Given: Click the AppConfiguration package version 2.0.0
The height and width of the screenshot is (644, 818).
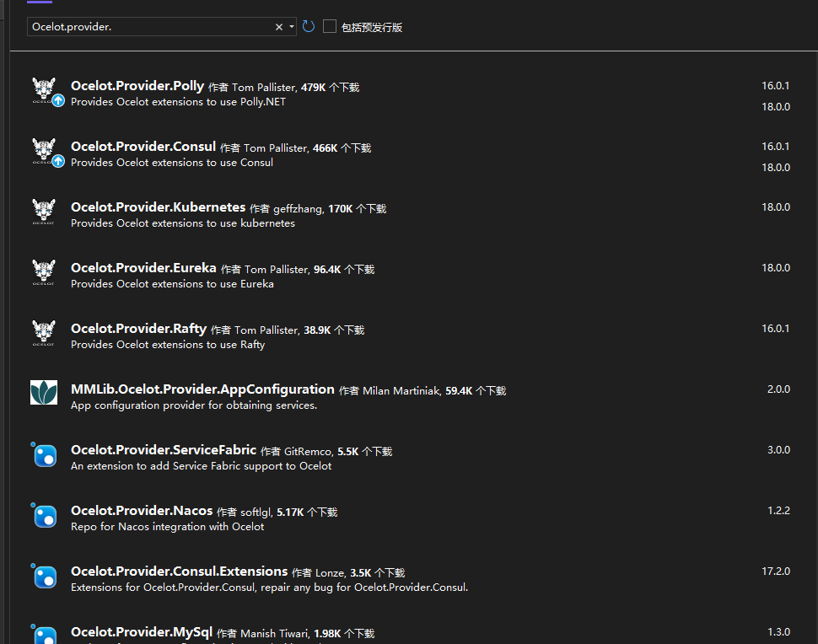Looking at the screenshot, I should 779,389.
